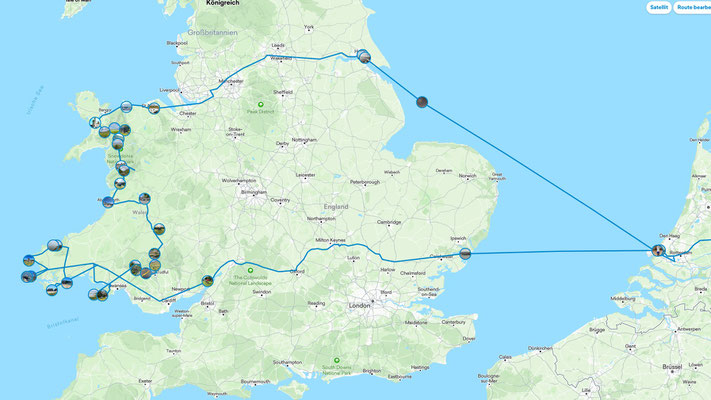711x400 pixels.
Task: Click the Brüssel city label
Action: click(x=672, y=366)
